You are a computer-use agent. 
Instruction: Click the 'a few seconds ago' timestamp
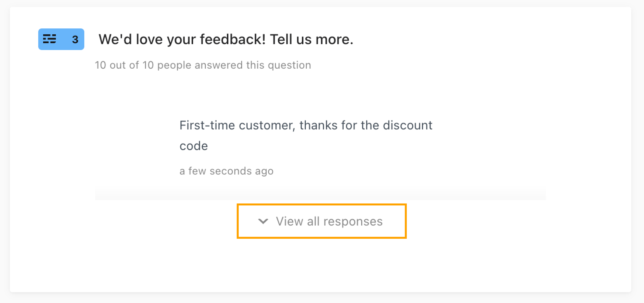click(226, 171)
